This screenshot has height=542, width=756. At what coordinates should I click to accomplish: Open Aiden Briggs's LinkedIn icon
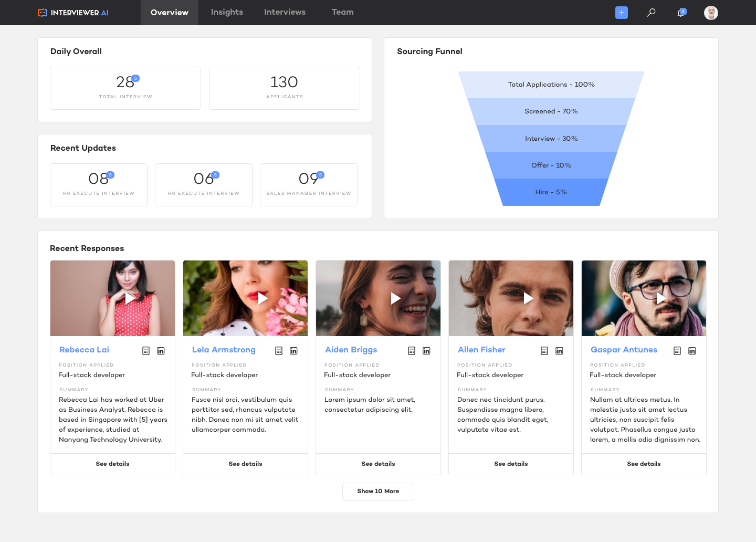pyautogui.click(x=426, y=351)
